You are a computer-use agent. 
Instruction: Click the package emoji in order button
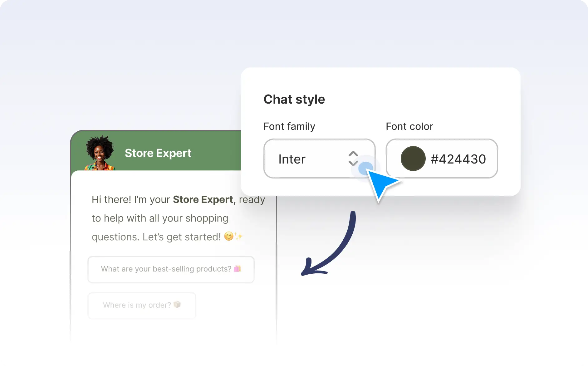pos(177,304)
